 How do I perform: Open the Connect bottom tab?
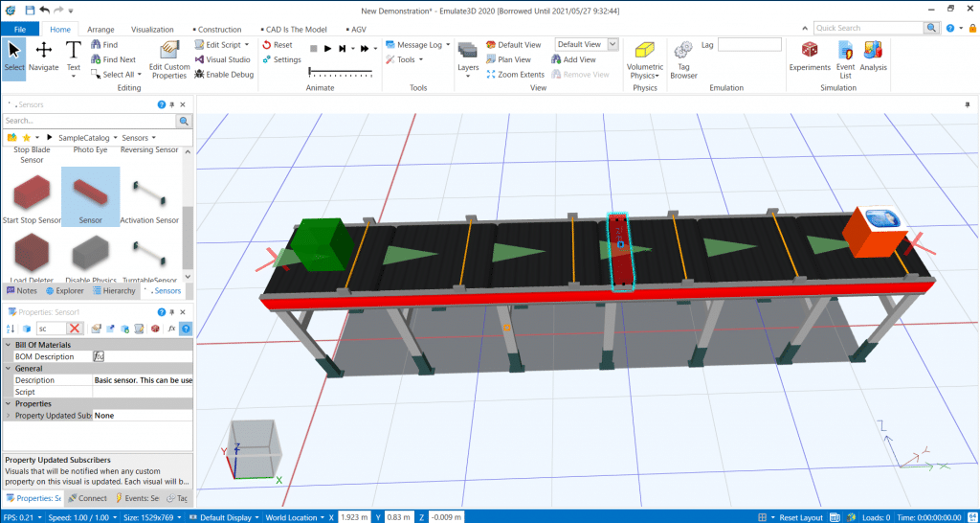point(87,499)
